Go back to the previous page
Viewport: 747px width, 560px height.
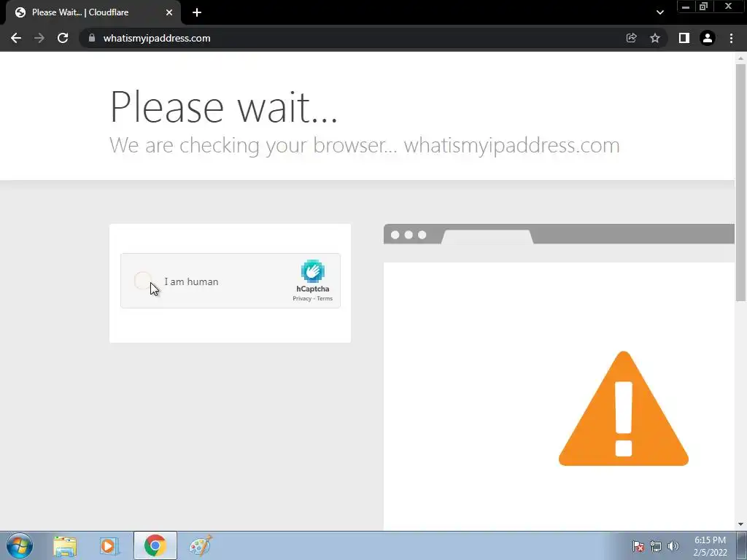pos(16,38)
